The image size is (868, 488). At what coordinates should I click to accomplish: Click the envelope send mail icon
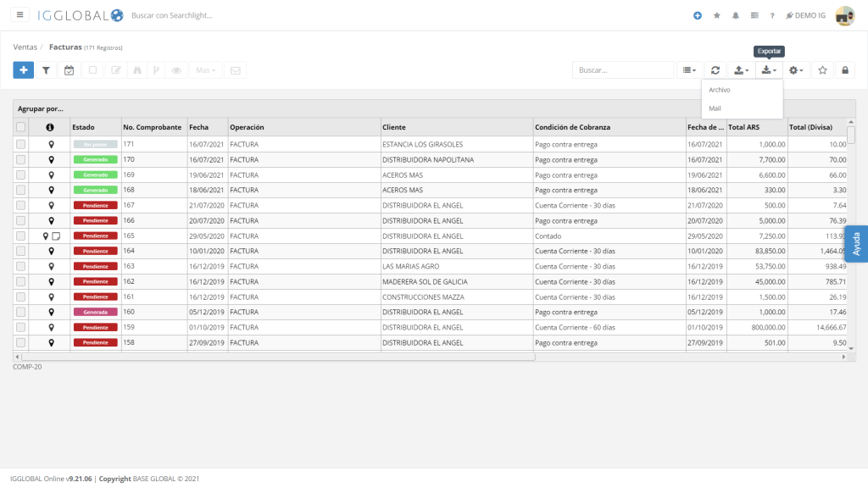pyautogui.click(x=236, y=70)
